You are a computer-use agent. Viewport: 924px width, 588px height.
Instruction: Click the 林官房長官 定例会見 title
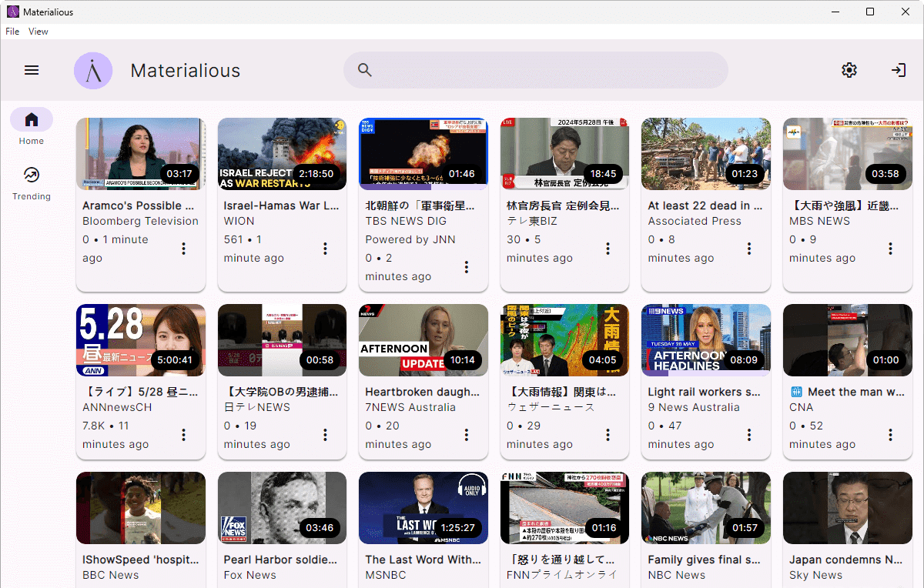click(x=563, y=205)
